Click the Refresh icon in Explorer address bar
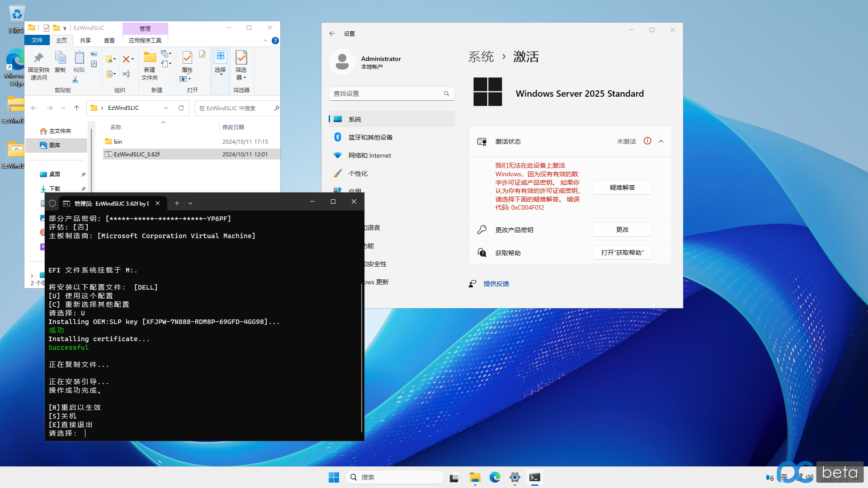Image resolution: width=868 pixels, height=488 pixels. [x=181, y=108]
